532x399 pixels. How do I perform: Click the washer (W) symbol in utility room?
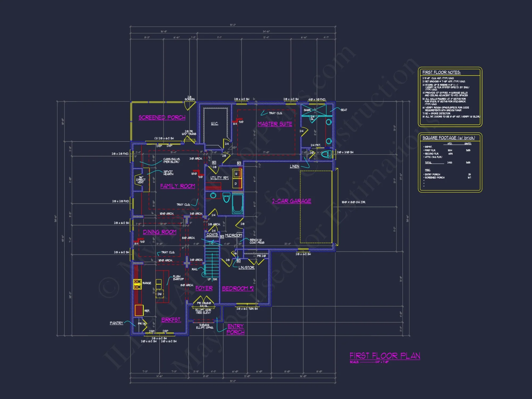pos(236,174)
